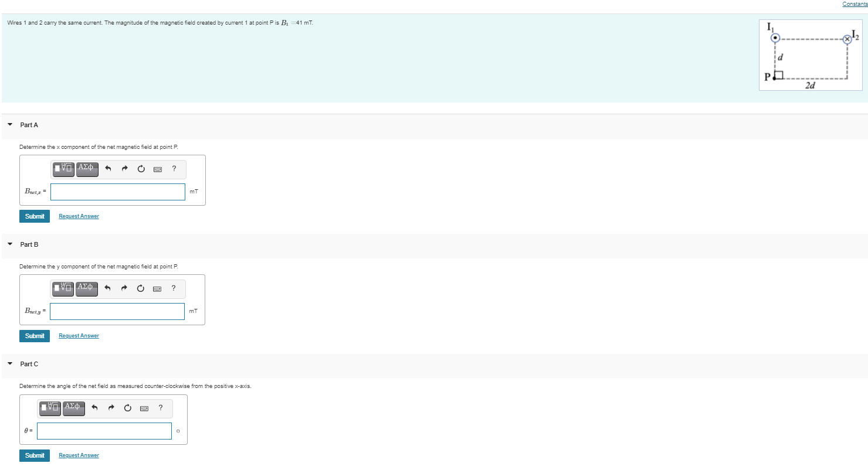Open the Constants link
The image size is (868, 470).
click(x=855, y=4)
